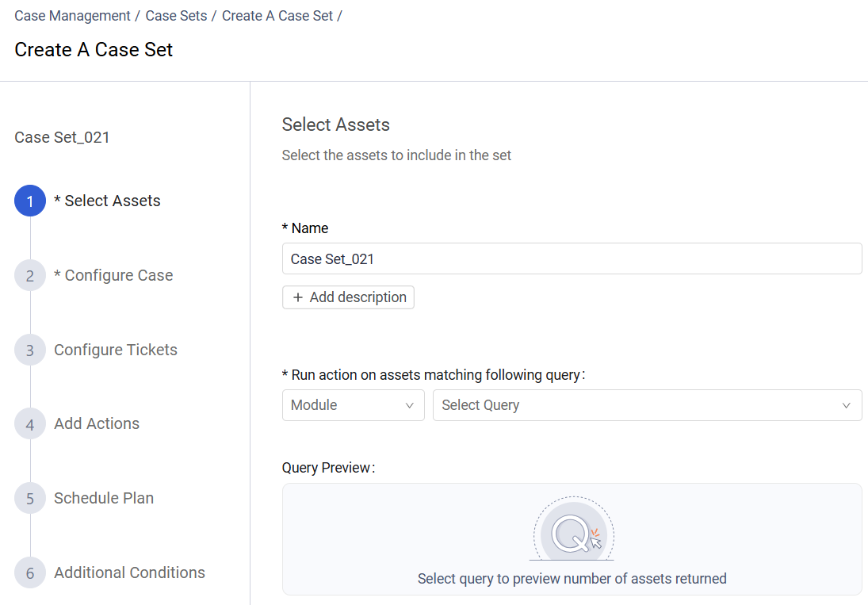Open the Module dropdown
868x605 pixels.
pos(353,405)
